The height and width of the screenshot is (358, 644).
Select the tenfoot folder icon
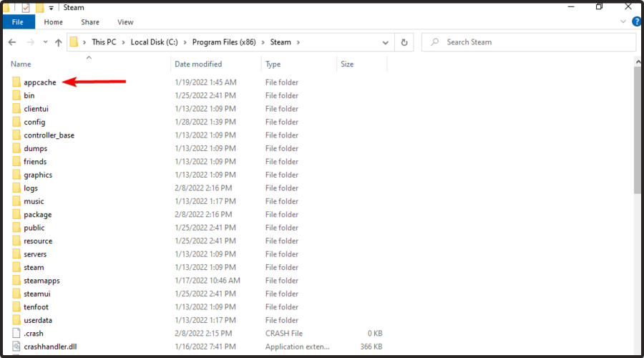pos(16,307)
